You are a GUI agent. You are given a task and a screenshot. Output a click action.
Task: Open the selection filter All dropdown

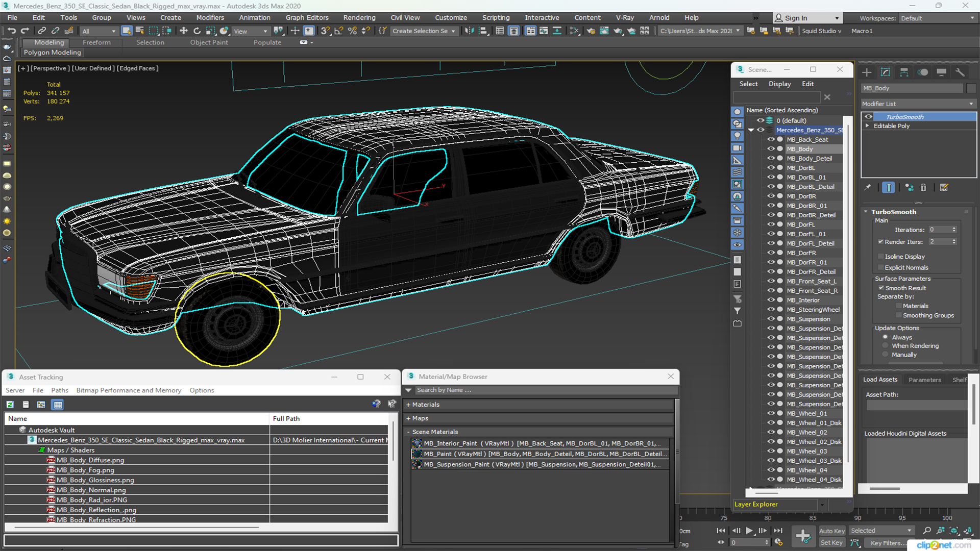click(x=99, y=31)
